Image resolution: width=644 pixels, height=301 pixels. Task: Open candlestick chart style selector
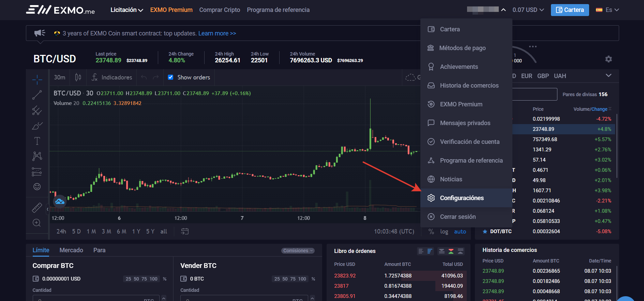click(78, 77)
